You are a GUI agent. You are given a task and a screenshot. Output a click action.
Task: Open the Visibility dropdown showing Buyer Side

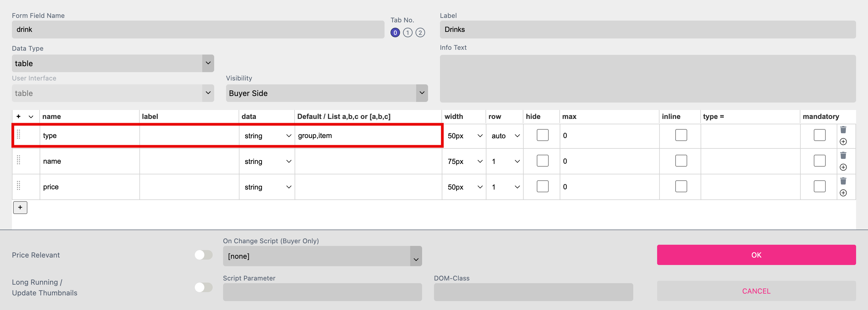click(327, 93)
